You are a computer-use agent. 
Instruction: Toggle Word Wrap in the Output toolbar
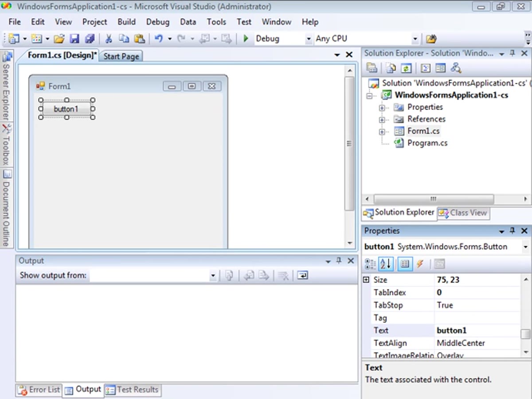click(302, 275)
